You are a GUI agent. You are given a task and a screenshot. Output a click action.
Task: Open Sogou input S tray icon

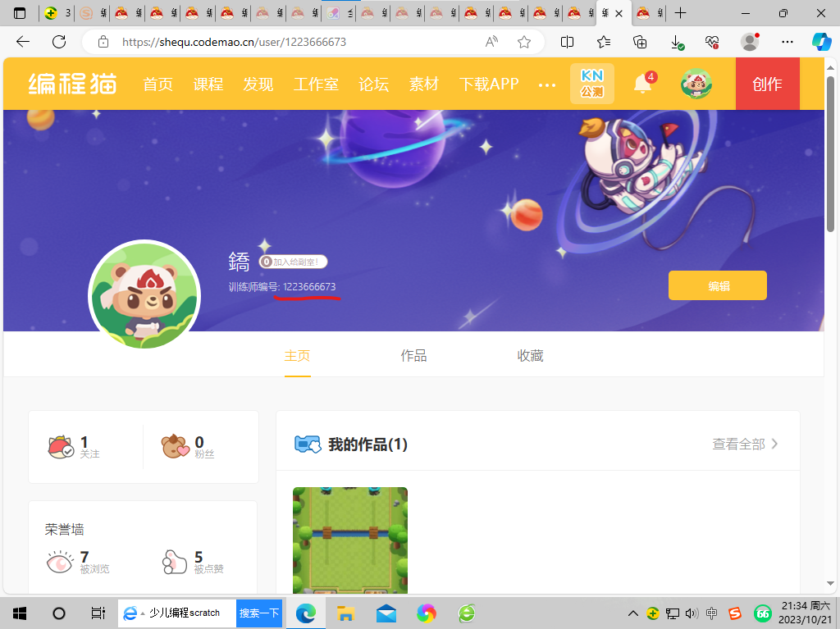pos(734,613)
